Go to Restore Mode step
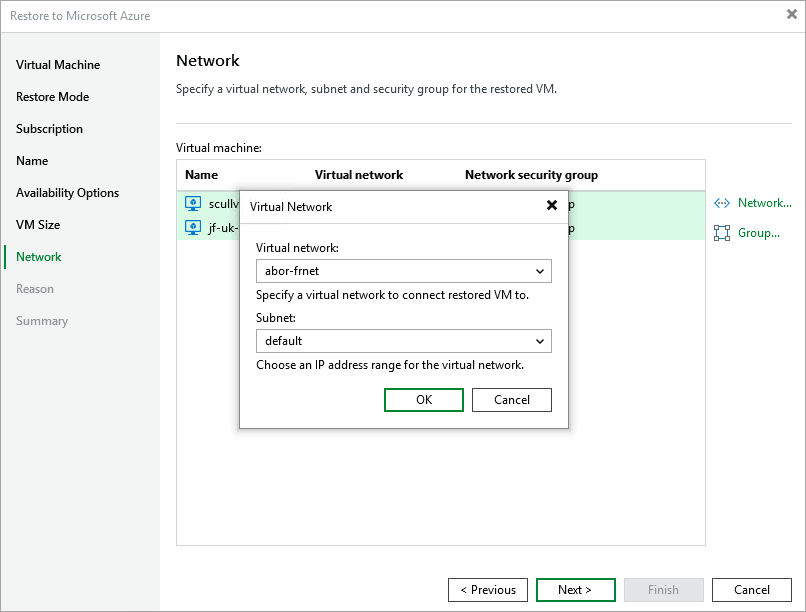806x612 pixels. point(52,97)
